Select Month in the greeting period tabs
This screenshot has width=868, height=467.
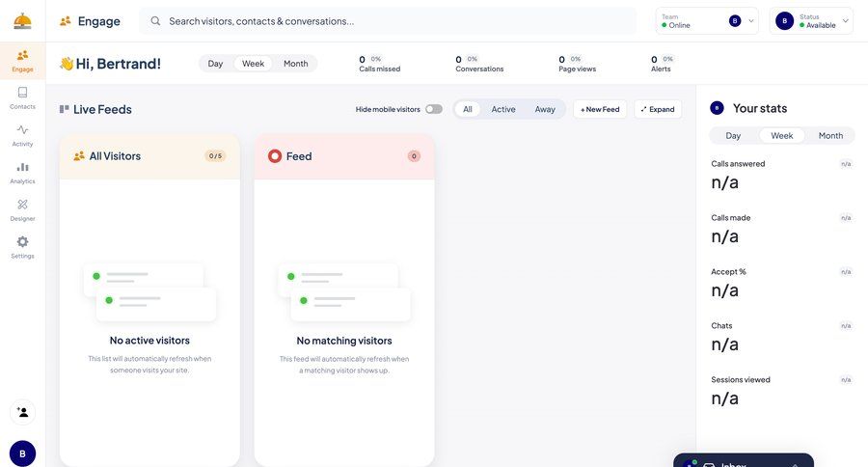(296, 64)
